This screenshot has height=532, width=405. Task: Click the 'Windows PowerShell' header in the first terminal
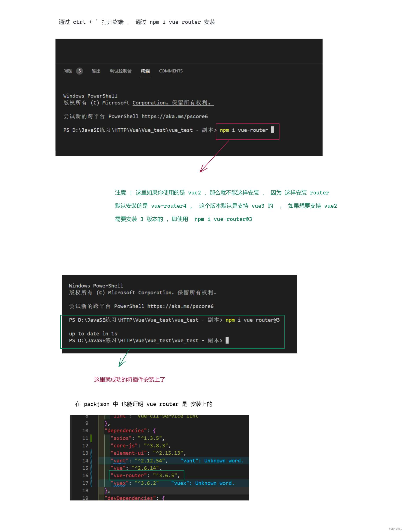90,96
